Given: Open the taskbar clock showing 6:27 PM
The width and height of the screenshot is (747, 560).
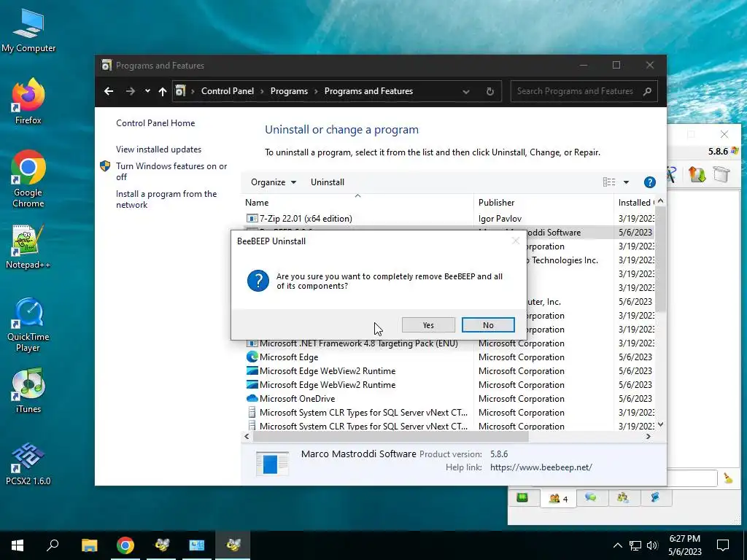Looking at the screenshot, I should click(684, 545).
